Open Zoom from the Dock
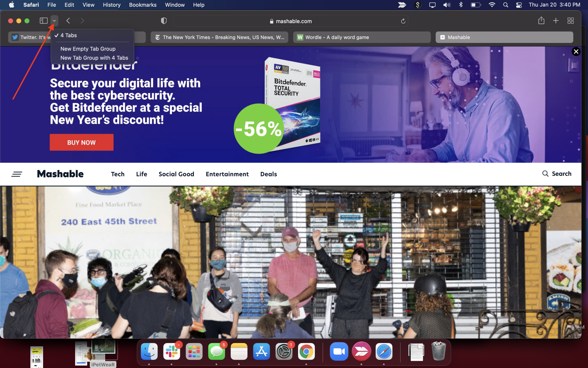588x368 pixels. point(339,351)
